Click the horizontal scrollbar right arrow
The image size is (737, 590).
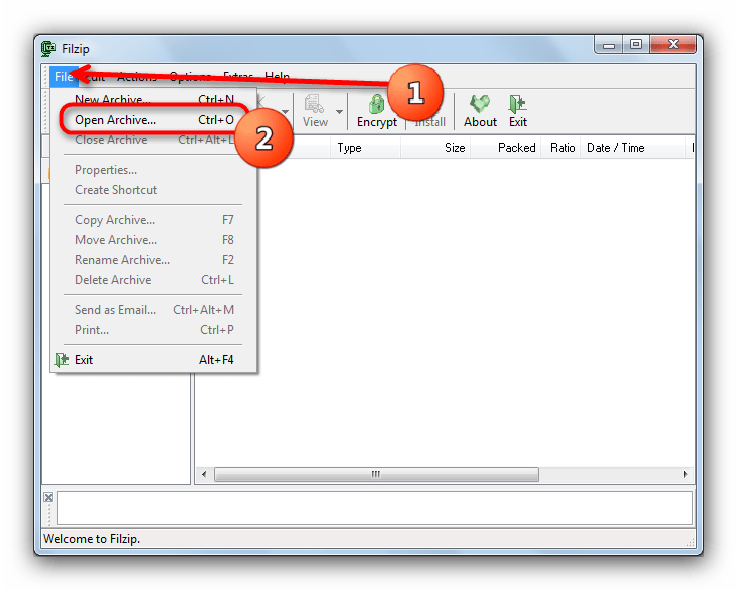[x=685, y=474]
